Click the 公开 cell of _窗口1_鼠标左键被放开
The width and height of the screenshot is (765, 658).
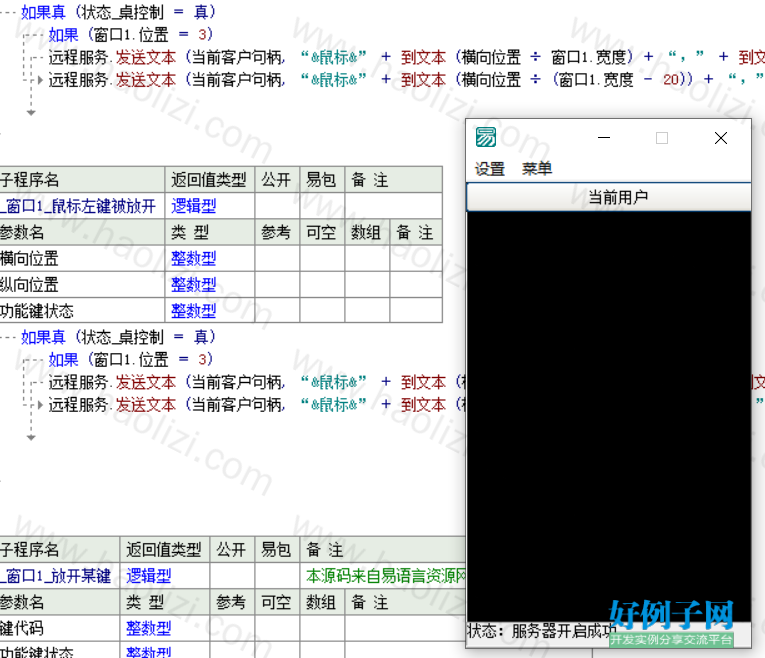pos(277,206)
